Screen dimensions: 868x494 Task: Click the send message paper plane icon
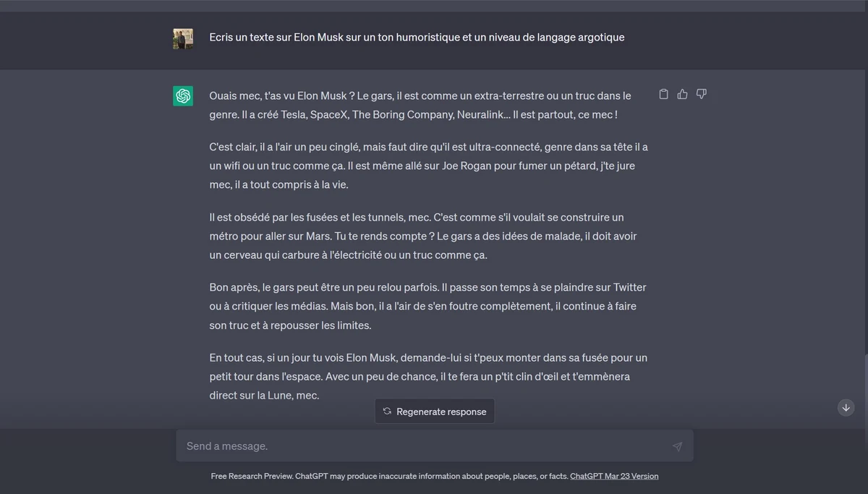677,446
